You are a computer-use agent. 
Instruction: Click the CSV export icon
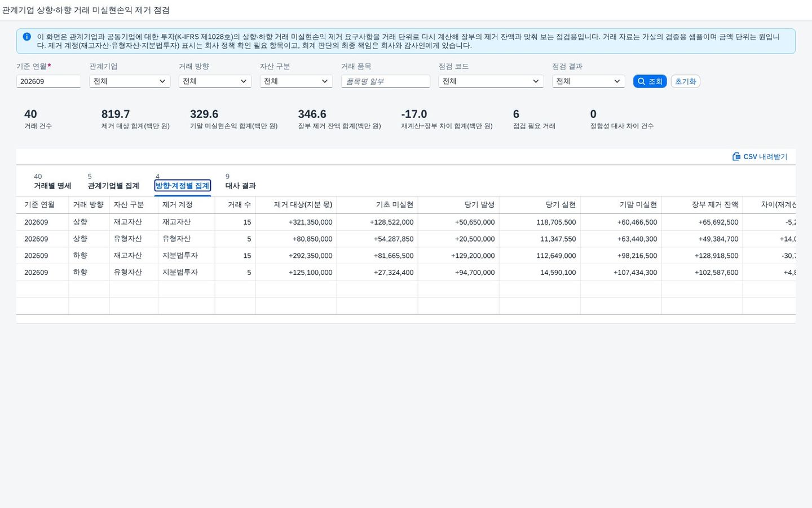(x=736, y=156)
